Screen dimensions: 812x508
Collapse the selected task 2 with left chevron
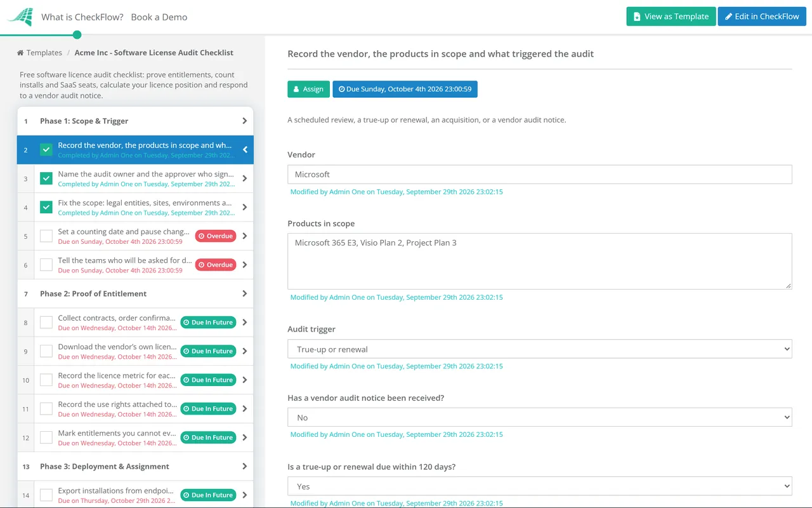click(245, 150)
